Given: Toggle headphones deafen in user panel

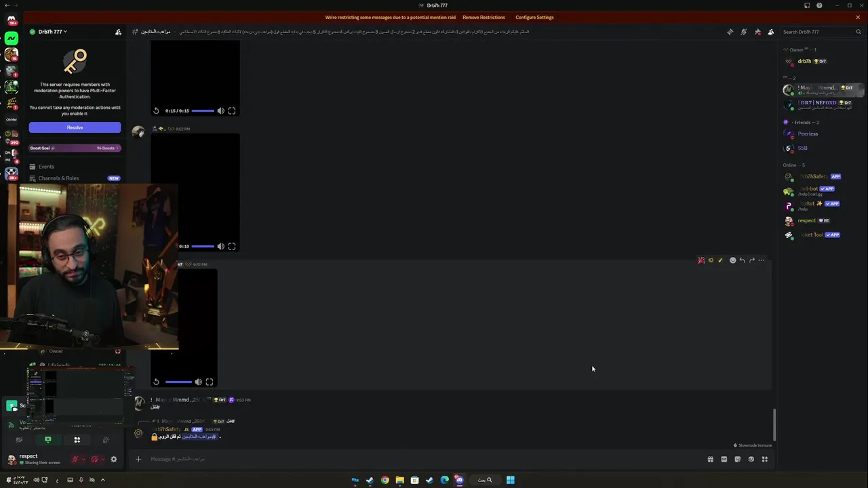Looking at the screenshot, I should [94, 459].
